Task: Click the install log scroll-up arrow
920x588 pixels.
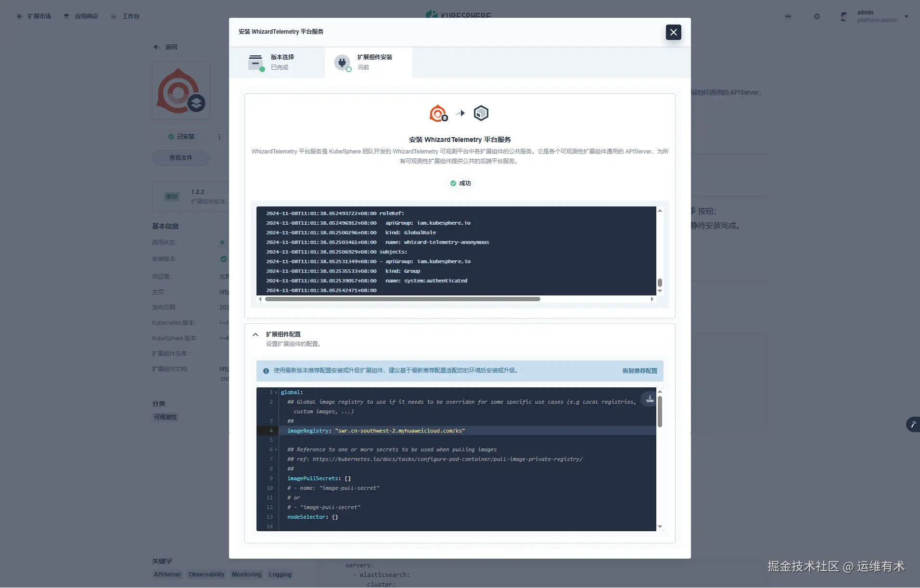Action: click(660, 211)
